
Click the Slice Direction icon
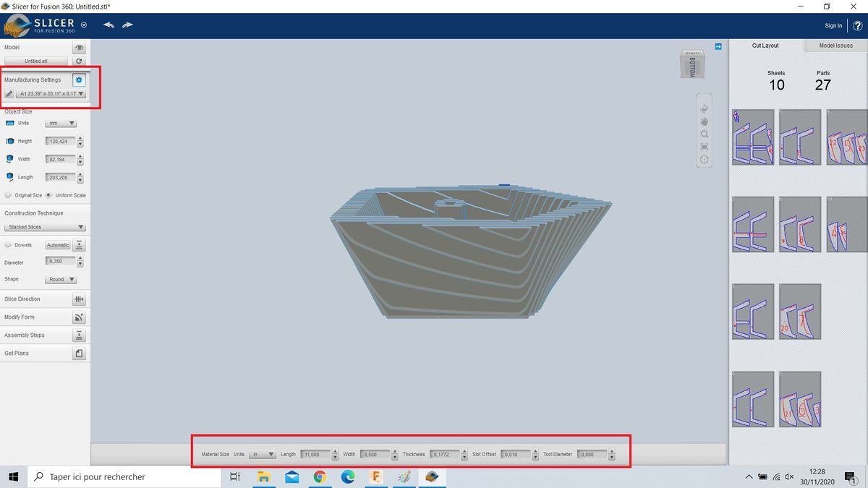80,299
